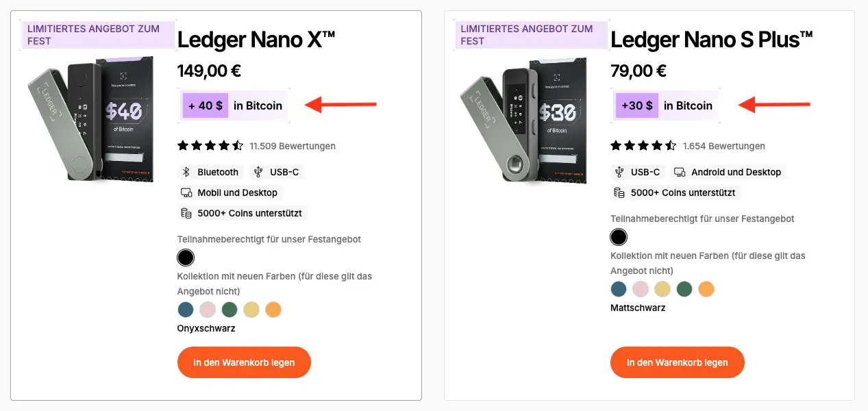868x411 pixels.
Task: Click the coins icon on Ledger Nano X
Action: pyautogui.click(x=186, y=213)
